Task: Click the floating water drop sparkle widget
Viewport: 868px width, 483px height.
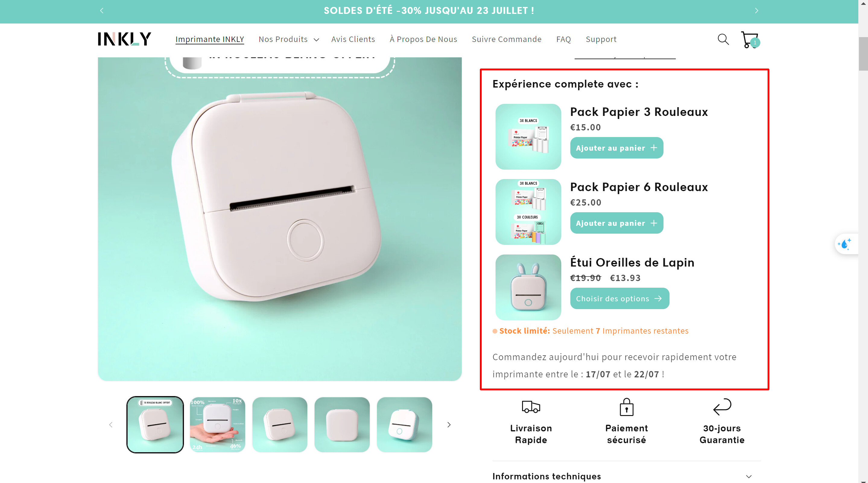Action: pos(846,244)
